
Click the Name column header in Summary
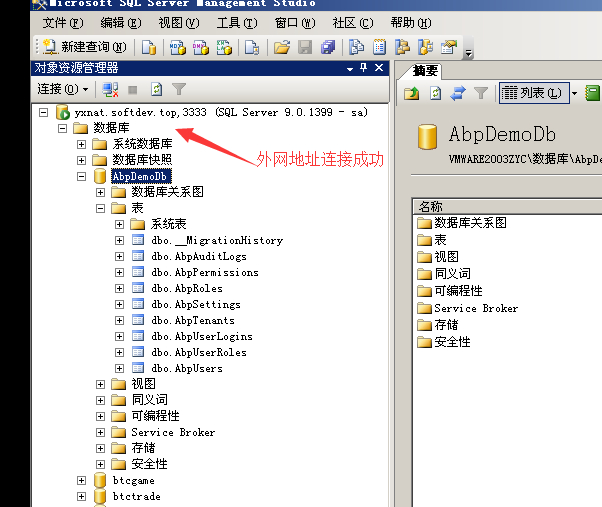[507, 206]
